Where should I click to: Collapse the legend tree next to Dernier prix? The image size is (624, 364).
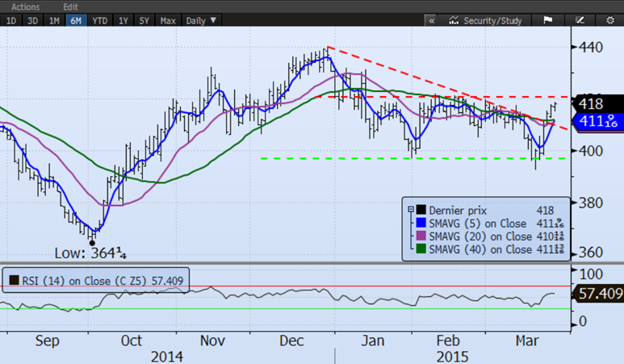pos(411,210)
